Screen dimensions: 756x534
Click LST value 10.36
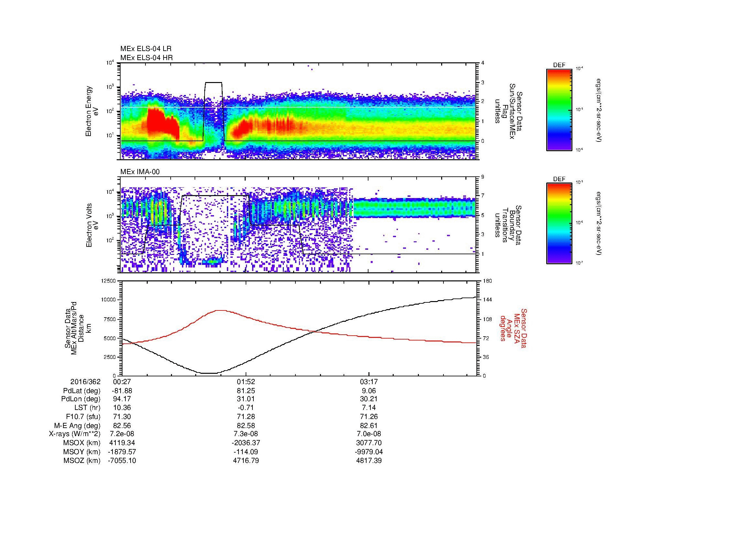pos(122,408)
